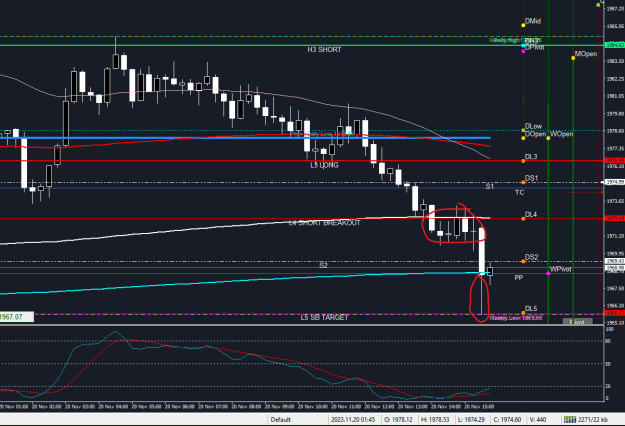625x426 pixels.
Task: Click the orange DL3 marker dot
Action: click(x=523, y=161)
